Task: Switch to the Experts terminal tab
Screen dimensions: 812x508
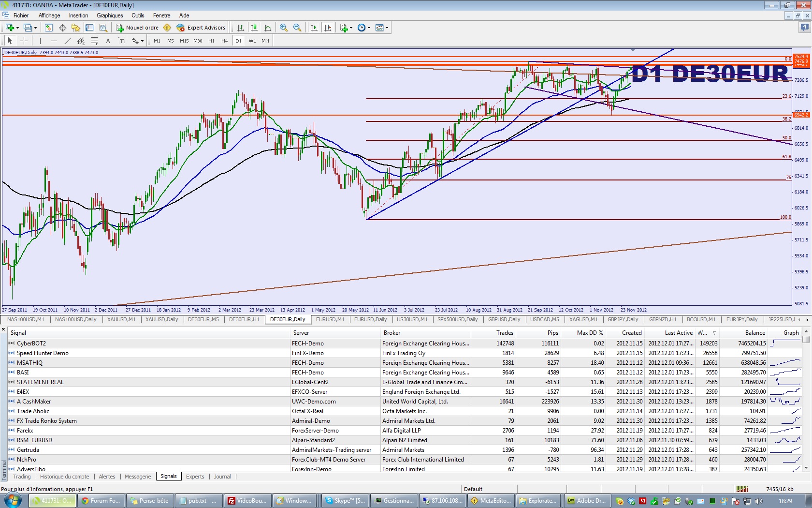Action: pyautogui.click(x=195, y=477)
